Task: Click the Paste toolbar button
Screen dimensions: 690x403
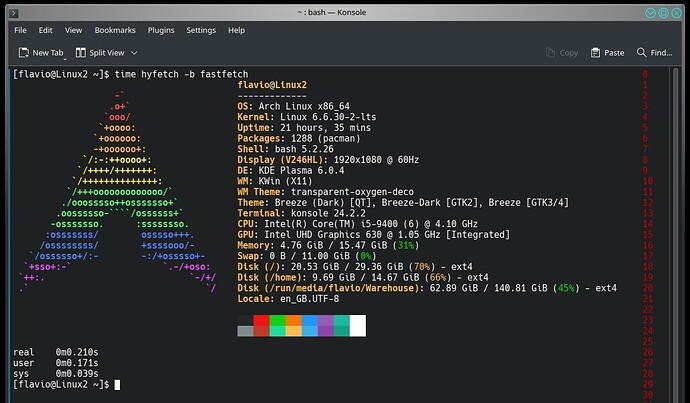Action: tap(607, 53)
